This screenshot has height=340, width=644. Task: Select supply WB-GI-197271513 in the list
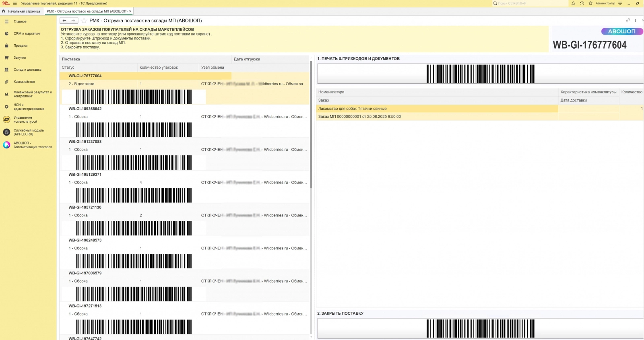85,306
